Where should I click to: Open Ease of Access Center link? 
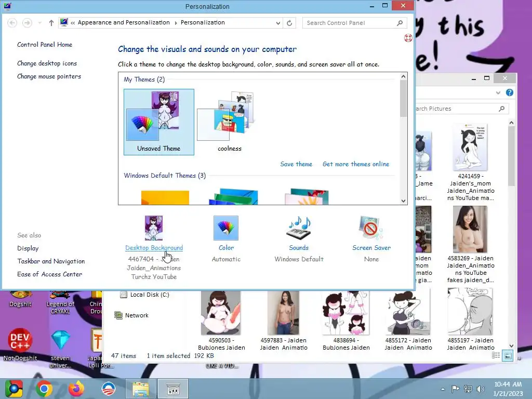[x=49, y=274]
